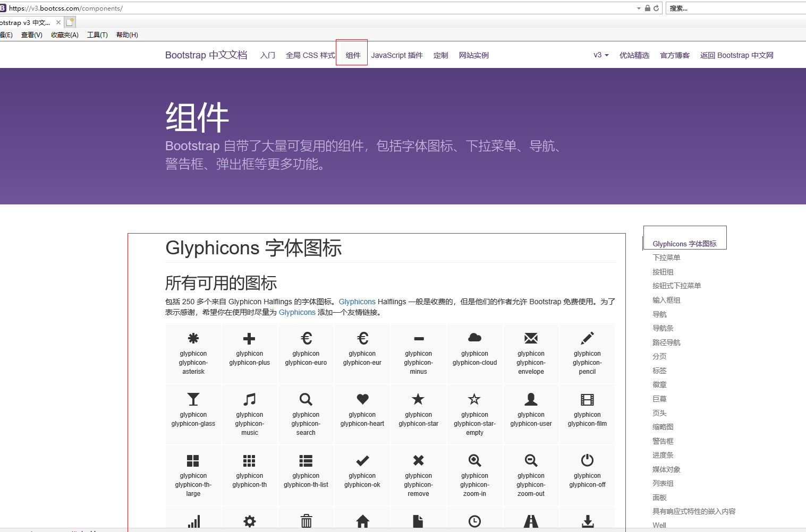Click the filled glyphicon-star icon
The image size is (806, 532).
tap(419, 399)
